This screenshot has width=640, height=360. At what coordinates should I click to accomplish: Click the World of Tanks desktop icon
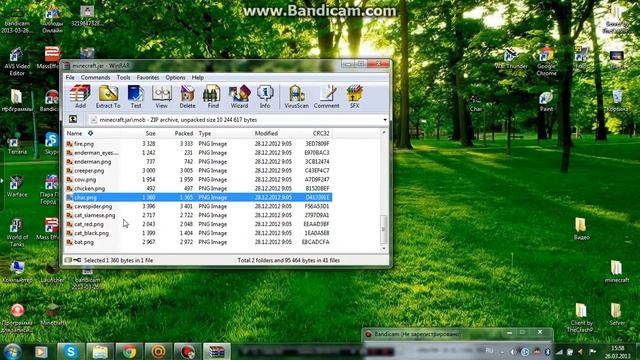click(17, 233)
